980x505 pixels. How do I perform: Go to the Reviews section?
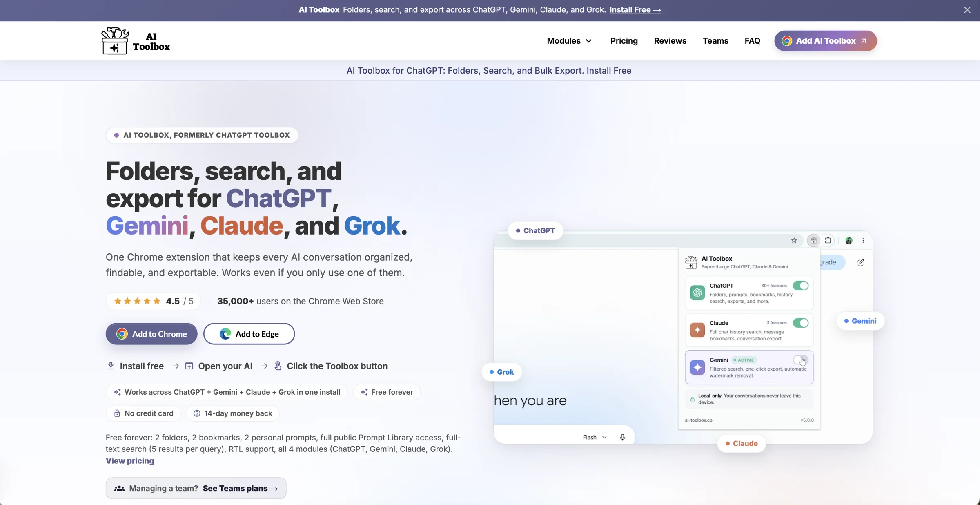(670, 41)
